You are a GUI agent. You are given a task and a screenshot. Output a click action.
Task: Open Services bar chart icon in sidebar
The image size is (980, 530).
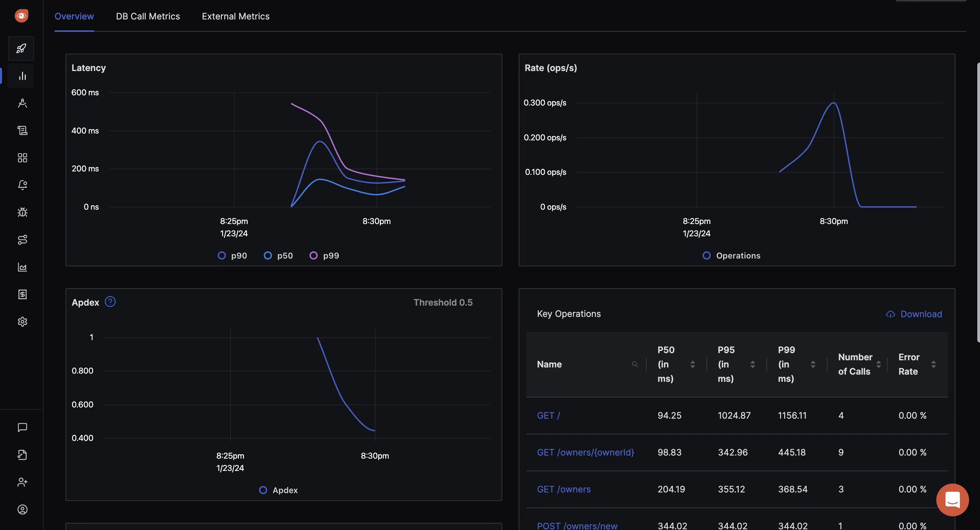[x=23, y=76]
